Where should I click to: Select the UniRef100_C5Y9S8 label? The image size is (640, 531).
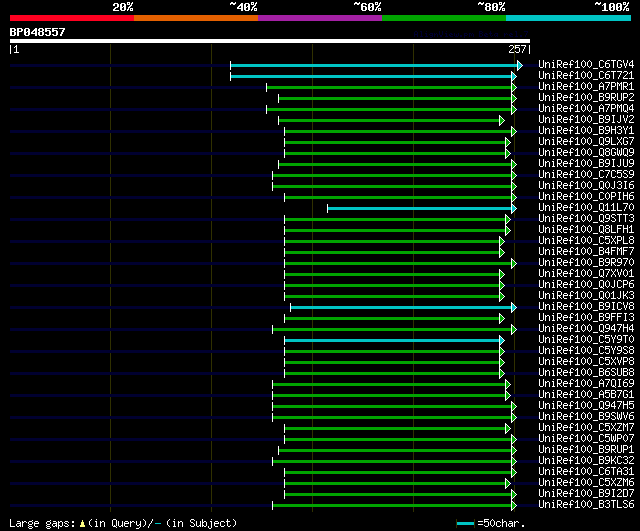[586, 351]
